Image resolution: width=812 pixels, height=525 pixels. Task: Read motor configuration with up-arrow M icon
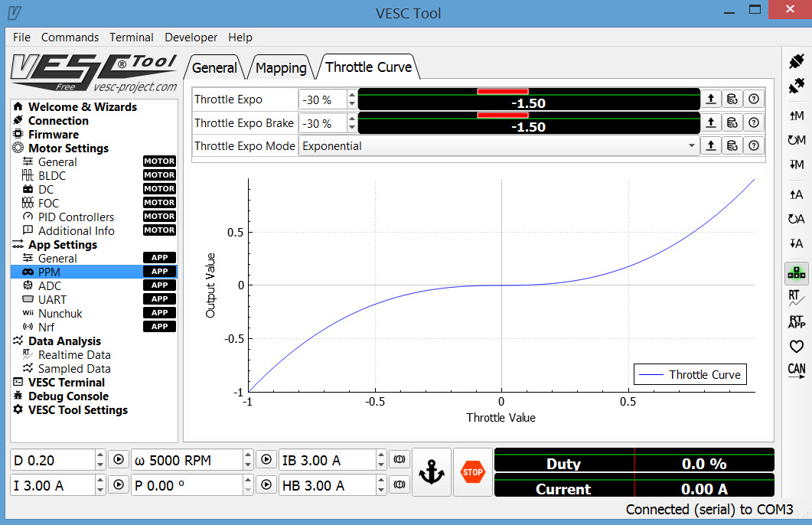797,116
